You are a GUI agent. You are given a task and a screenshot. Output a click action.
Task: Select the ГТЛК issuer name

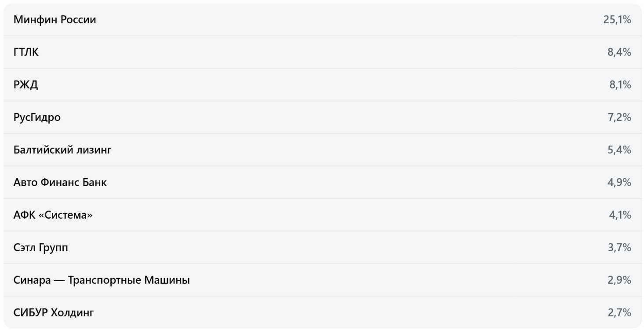[x=26, y=52]
